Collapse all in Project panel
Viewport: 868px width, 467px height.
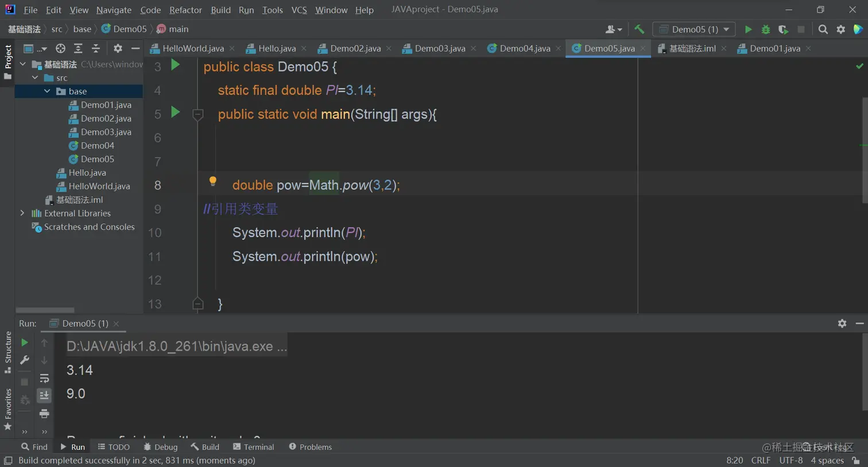point(96,49)
